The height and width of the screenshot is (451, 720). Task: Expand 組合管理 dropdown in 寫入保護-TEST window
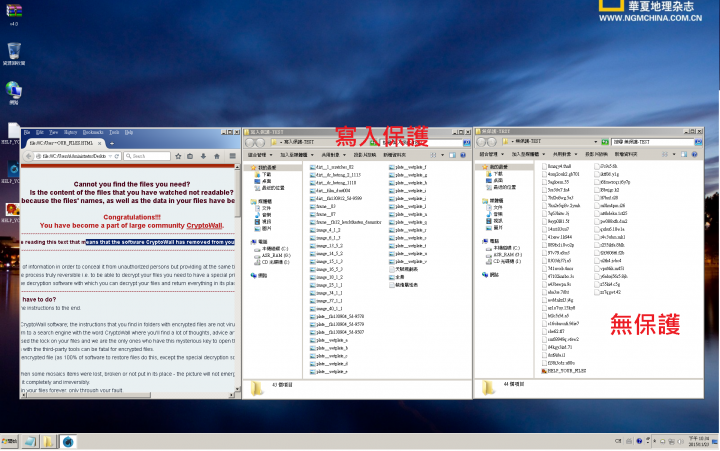260,155
